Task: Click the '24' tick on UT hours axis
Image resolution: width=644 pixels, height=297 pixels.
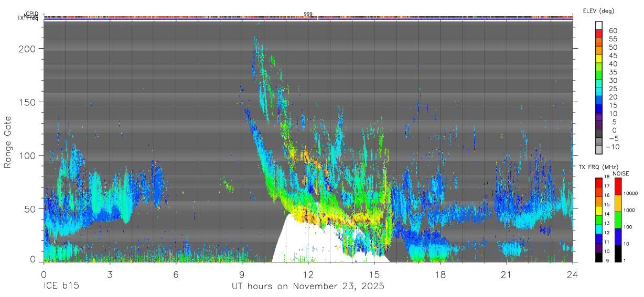Action: click(573, 274)
